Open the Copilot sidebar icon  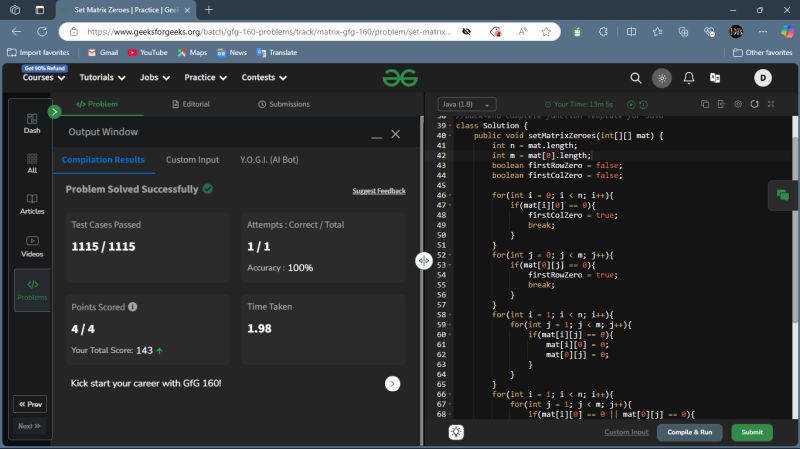pos(787,32)
